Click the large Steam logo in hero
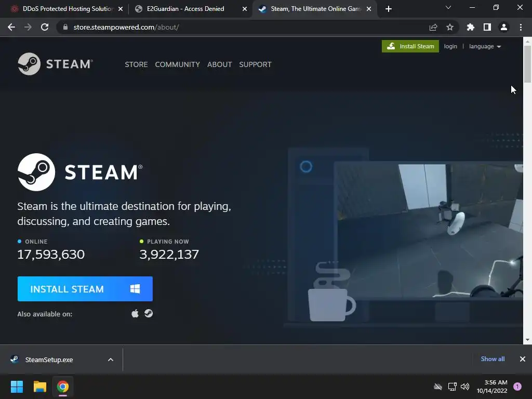Screen dimensions: 532x399 pyautogui.click(x=80, y=172)
